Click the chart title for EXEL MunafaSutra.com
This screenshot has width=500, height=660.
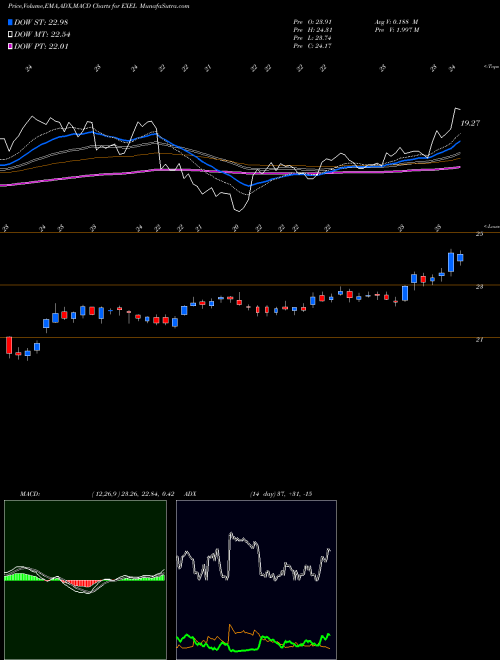click(x=98, y=6)
